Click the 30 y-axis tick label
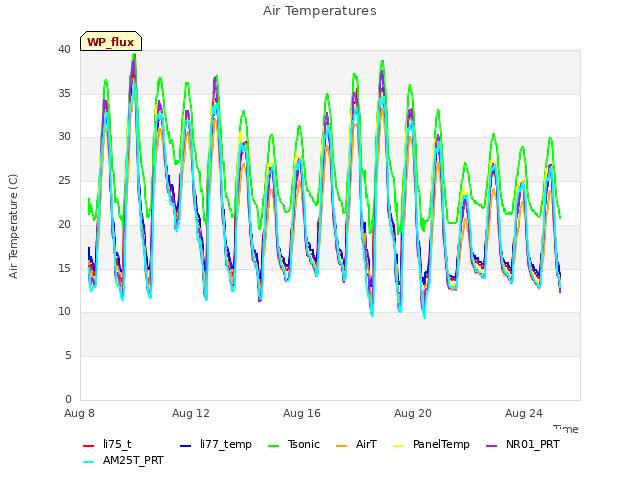Viewport: 640px width, 480px height. pos(64,137)
